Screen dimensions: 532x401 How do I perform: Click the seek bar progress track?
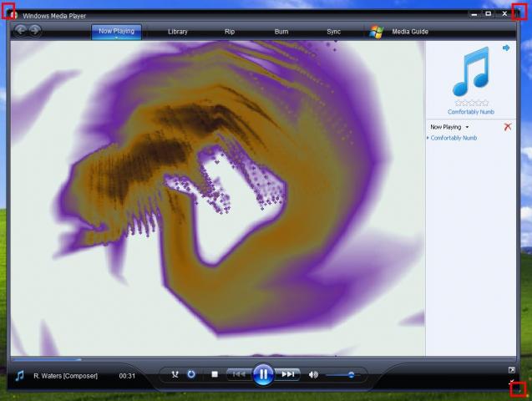pyautogui.click(x=263, y=359)
